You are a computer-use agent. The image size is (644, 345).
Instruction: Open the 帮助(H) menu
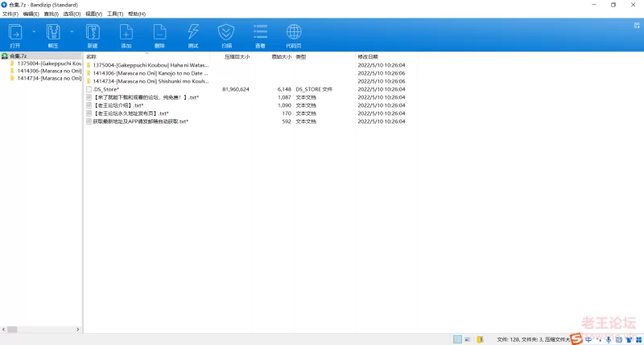coord(137,14)
